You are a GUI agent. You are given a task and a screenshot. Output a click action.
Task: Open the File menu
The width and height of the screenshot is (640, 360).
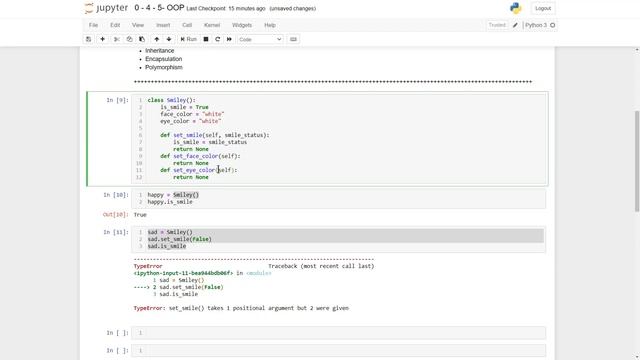(93, 25)
